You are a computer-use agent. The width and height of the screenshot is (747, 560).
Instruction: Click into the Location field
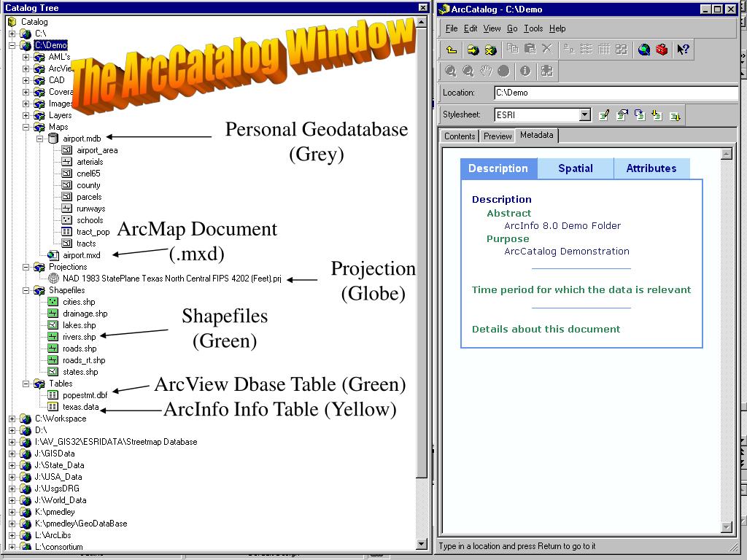(x=616, y=93)
